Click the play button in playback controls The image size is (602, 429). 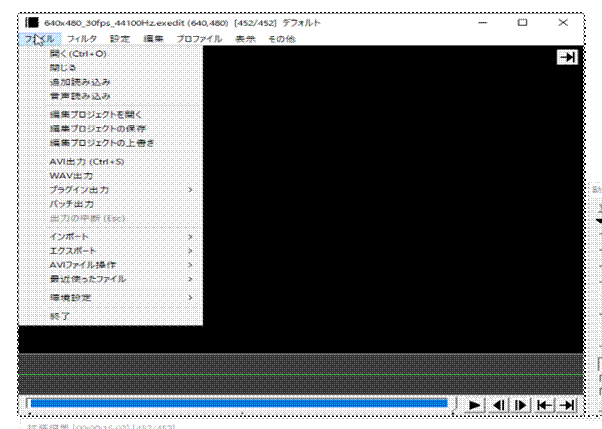coord(476,404)
